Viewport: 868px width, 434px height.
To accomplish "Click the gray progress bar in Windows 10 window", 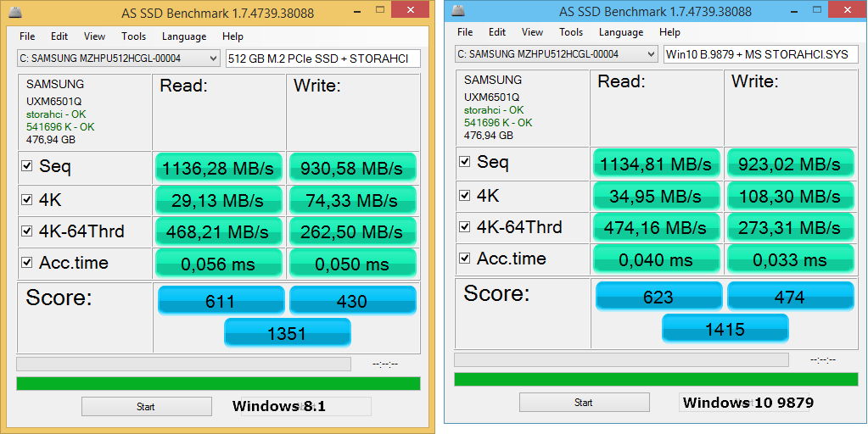I will [x=621, y=360].
